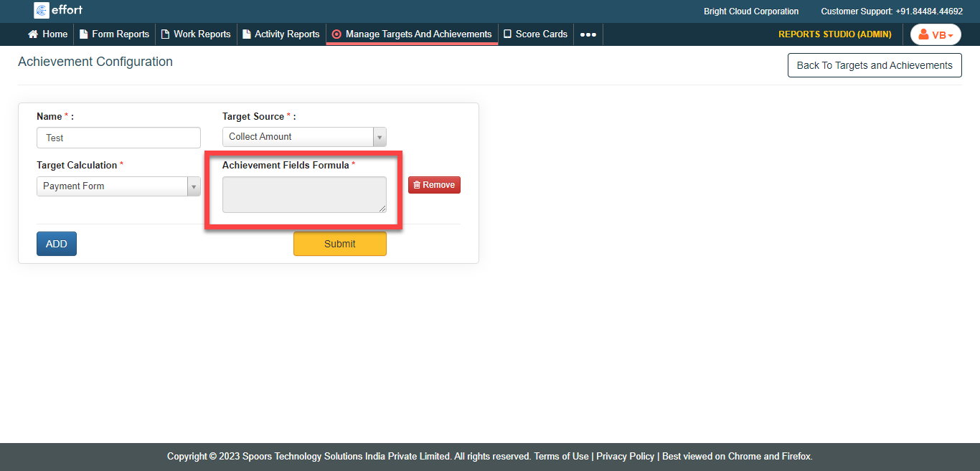Click Back To Targets and Achievements

pos(874,65)
